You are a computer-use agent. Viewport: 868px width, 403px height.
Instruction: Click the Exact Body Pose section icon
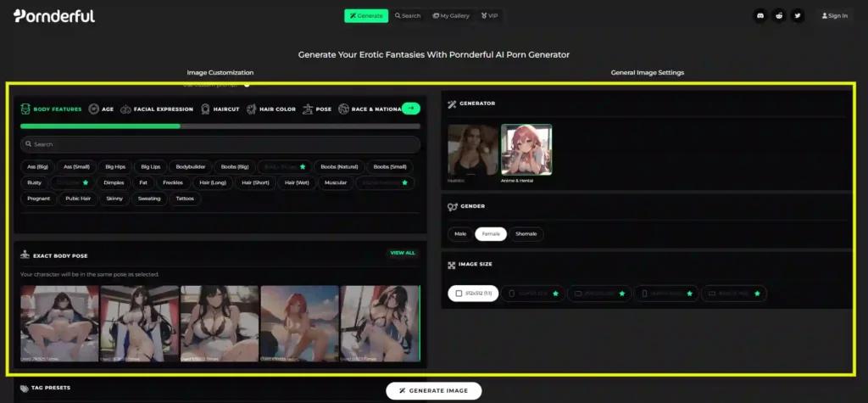25,255
